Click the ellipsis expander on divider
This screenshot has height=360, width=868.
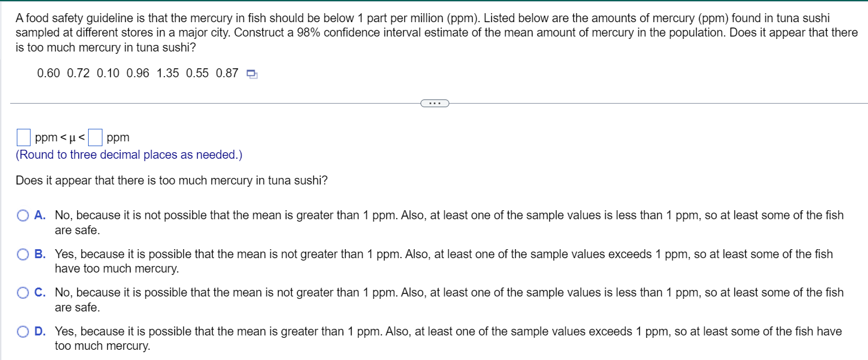pos(434,104)
